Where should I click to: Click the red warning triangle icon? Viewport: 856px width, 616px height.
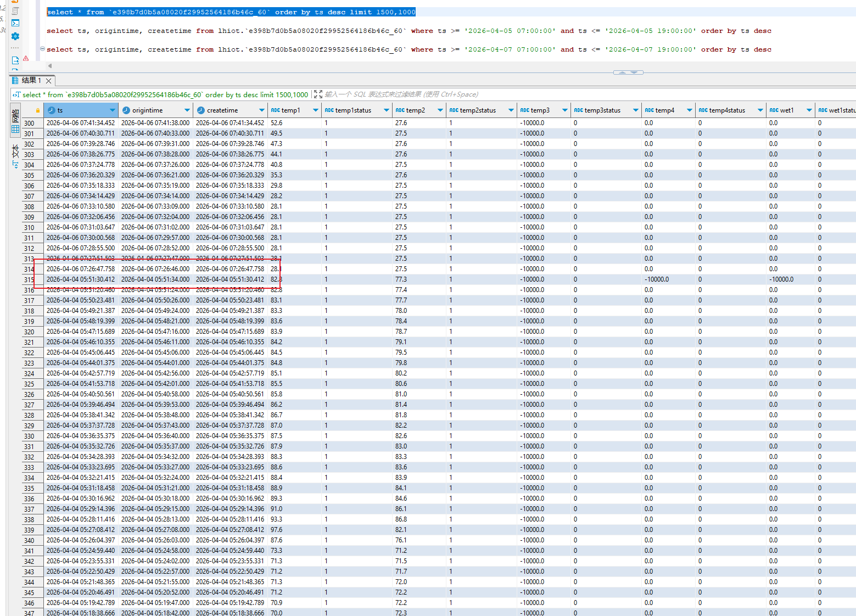pyautogui.click(x=26, y=58)
